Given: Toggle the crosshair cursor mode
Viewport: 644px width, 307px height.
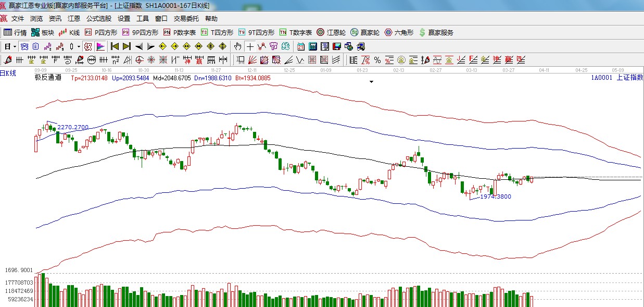Looking at the screenshot, I should 250,46.
